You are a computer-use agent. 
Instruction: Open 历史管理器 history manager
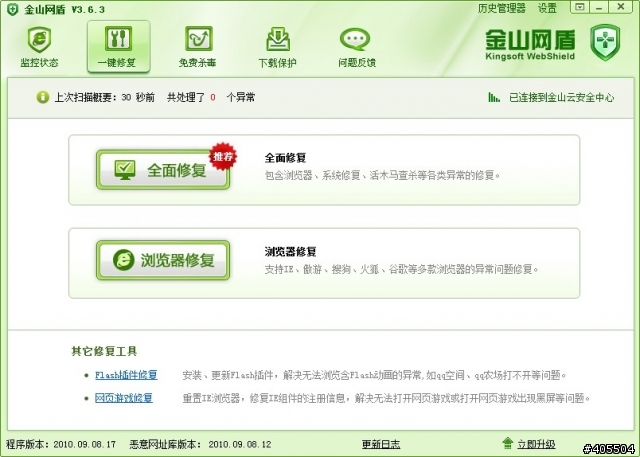[x=502, y=8]
